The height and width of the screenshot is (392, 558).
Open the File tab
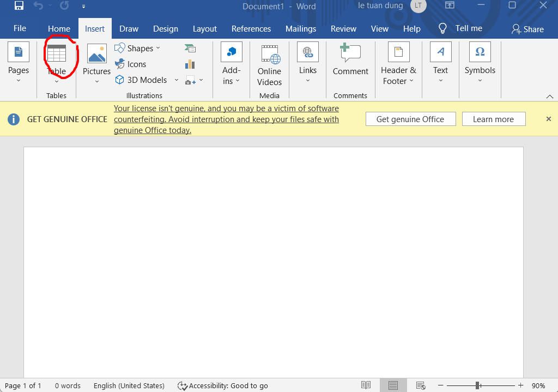pyautogui.click(x=20, y=28)
